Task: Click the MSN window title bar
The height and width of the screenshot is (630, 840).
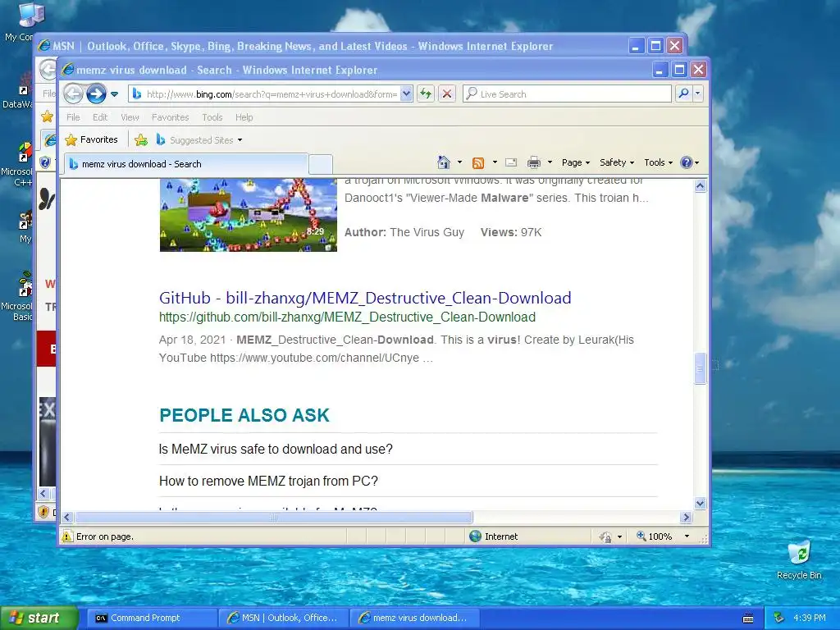Action: click(x=332, y=46)
